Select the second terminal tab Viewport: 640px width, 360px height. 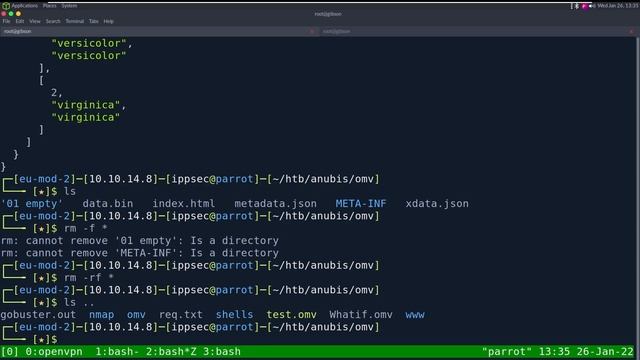click(x=478, y=31)
